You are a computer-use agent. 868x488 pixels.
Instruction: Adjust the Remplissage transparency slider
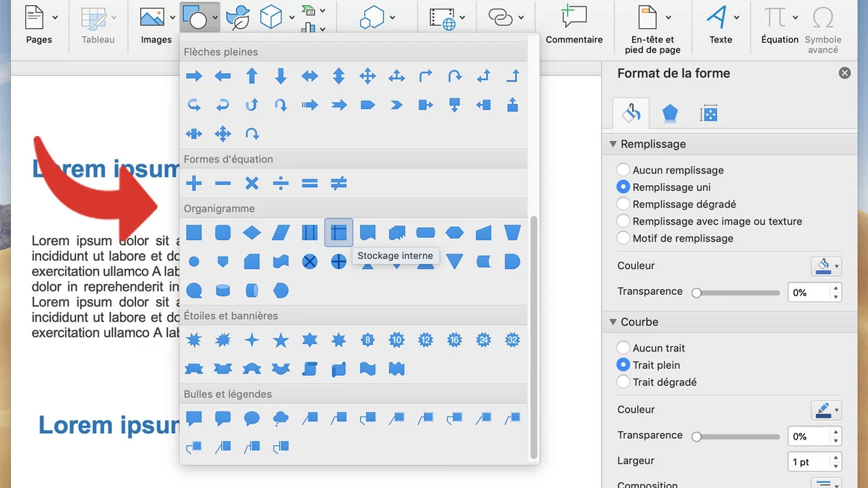(x=736, y=293)
